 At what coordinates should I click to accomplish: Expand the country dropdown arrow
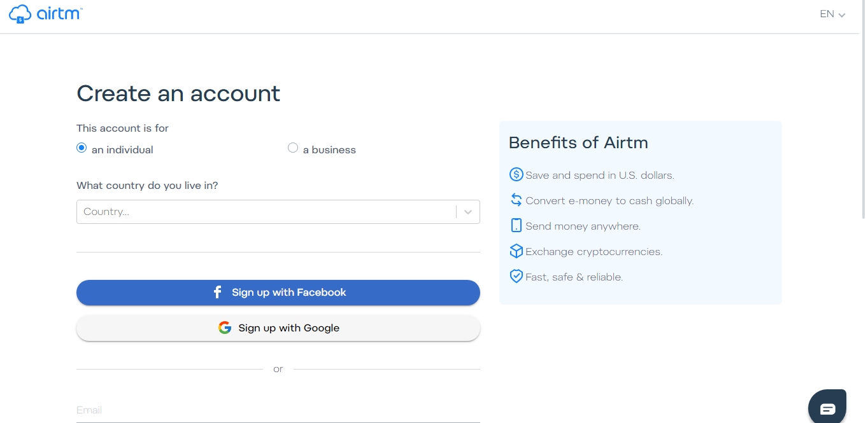point(468,212)
